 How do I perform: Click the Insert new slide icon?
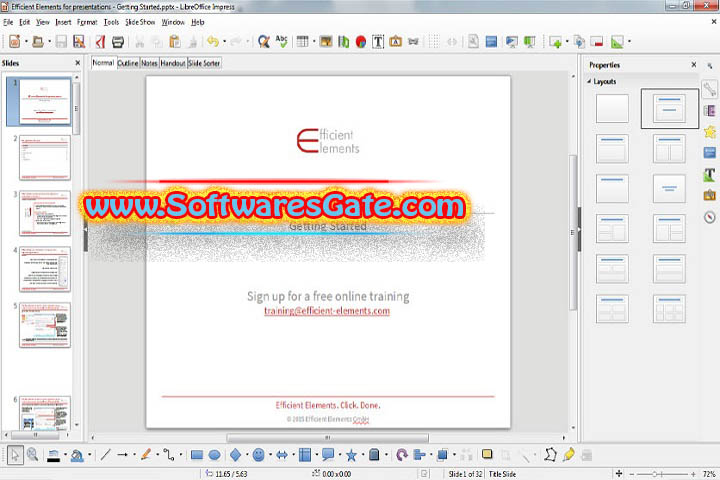(556, 42)
